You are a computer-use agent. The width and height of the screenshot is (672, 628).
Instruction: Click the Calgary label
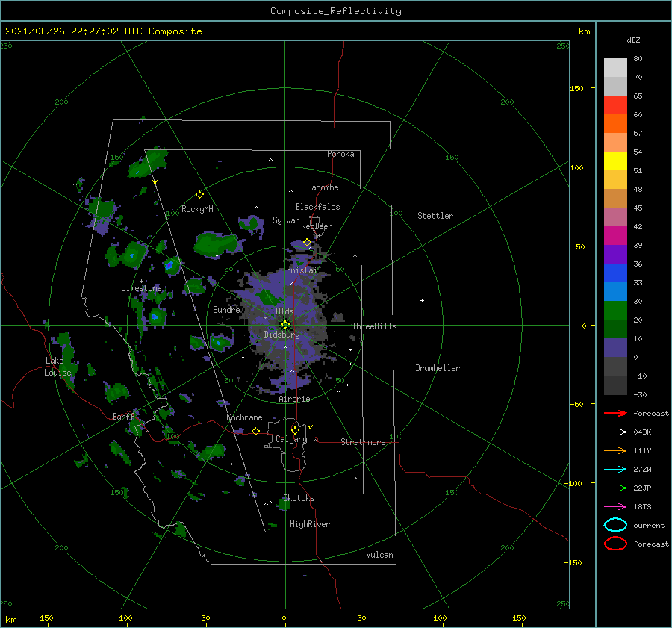(x=291, y=439)
